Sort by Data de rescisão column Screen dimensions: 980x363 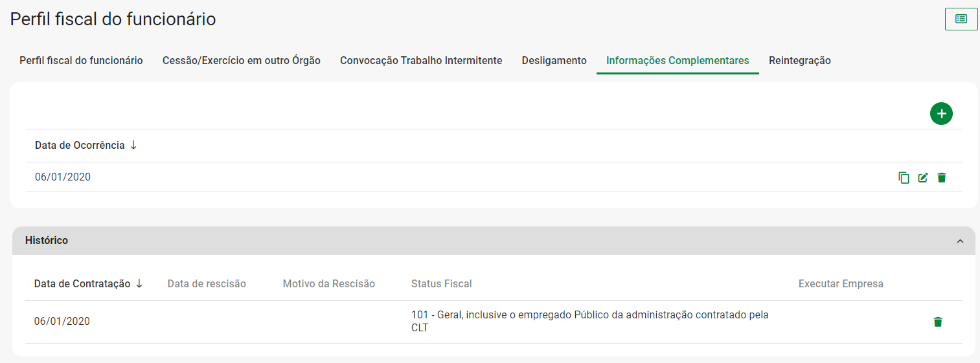(207, 283)
